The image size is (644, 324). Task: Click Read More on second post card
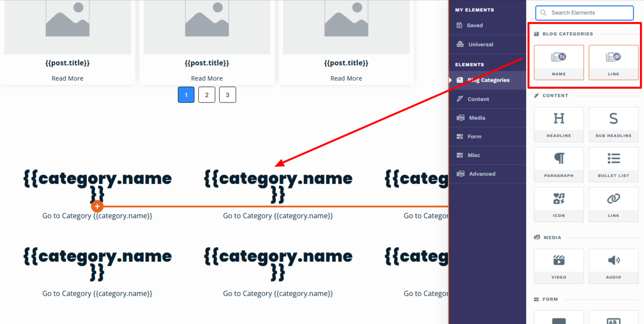pyautogui.click(x=207, y=78)
